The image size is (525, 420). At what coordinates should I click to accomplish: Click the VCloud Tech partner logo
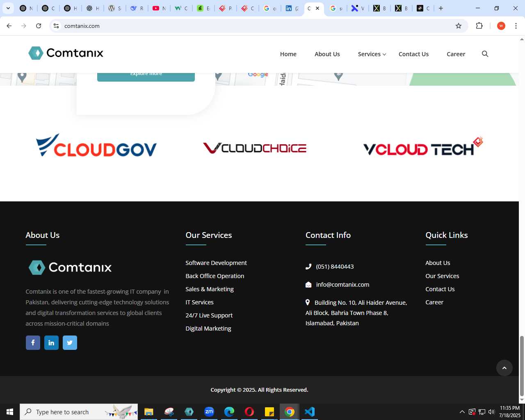point(423,146)
